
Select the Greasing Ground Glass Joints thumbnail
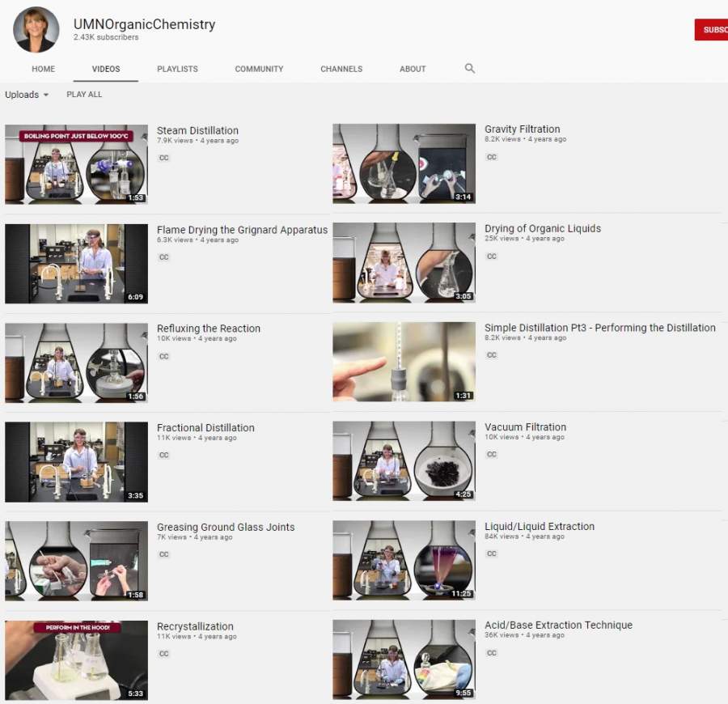(x=76, y=561)
